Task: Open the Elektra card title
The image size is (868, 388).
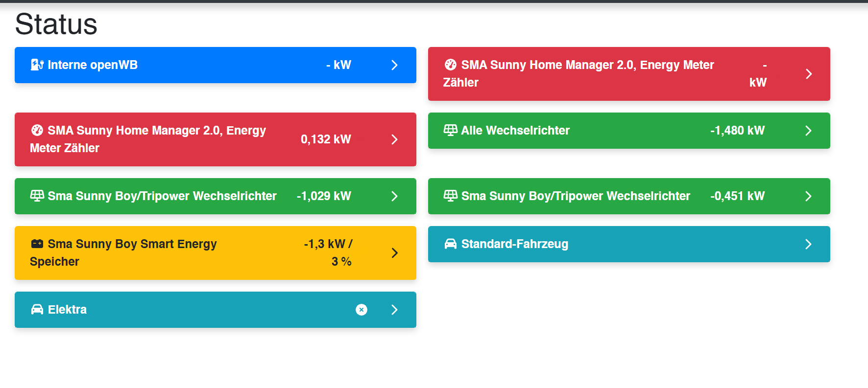Action: coord(67,310)
